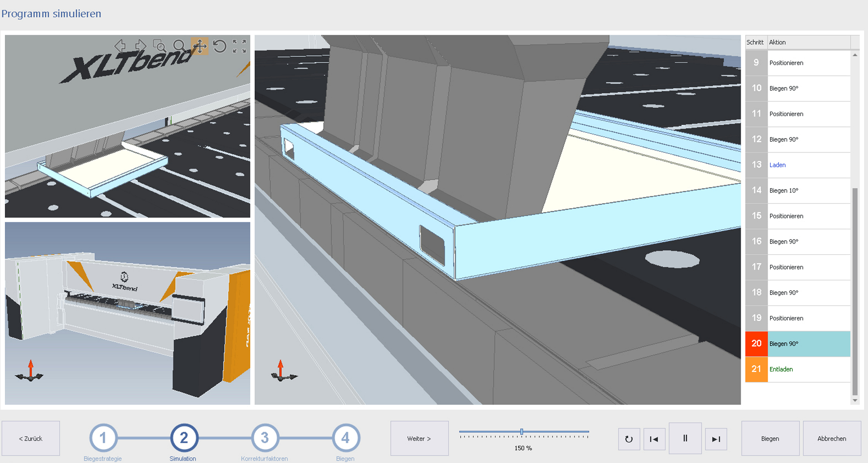
Task: Click the restart simulation icon
Action: point(629,439)
